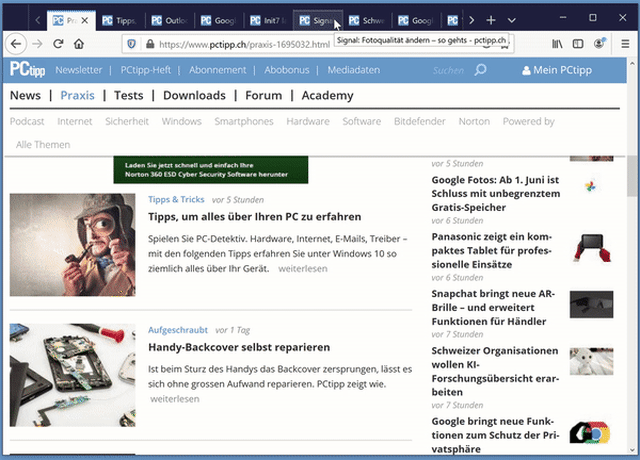Select the Tests navigation item
Screen dimensions: 640x460
(128, 95)
